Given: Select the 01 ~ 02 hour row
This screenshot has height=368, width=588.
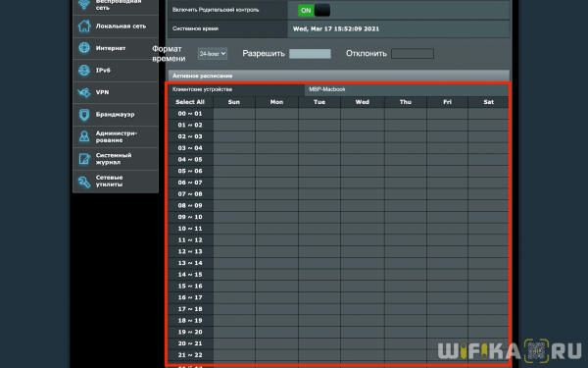Looking at the screenshot, I should pos(190,125).
